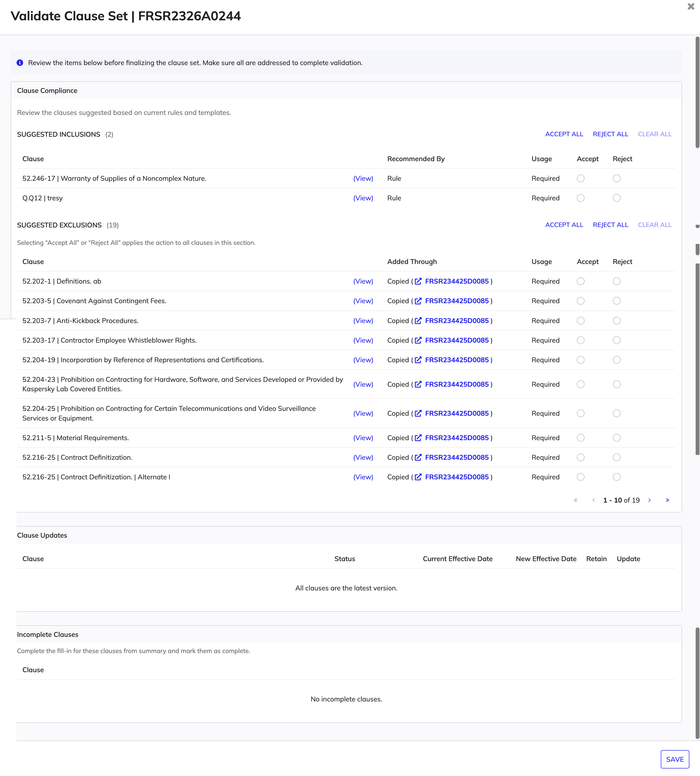Open external link icon for 52.203-5 Covenant row
Viewport: 700px width, 776px height.
click(x=418, y=301)
